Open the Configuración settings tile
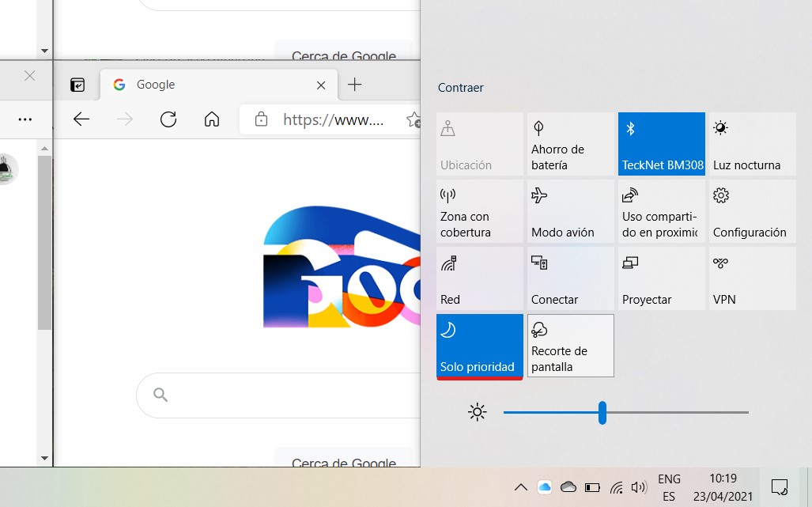The height and width of the screenshot is (507, 812). (x=753, y=211)
